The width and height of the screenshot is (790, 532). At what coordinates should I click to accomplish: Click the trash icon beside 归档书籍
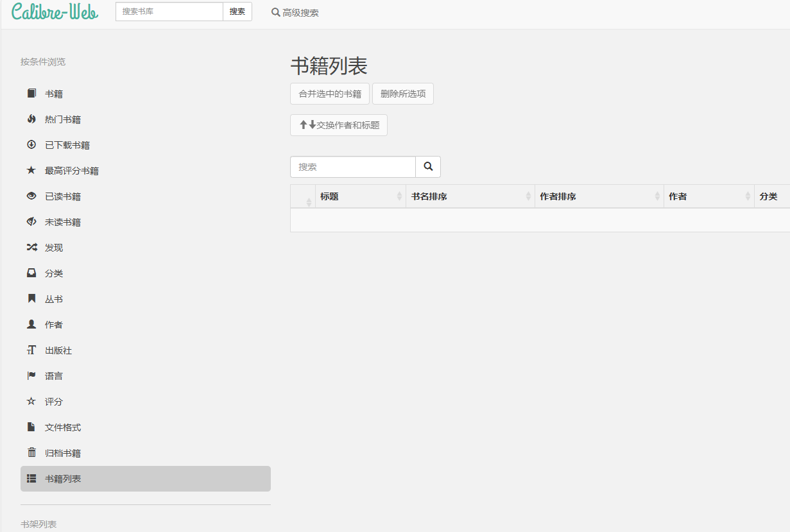31,453
